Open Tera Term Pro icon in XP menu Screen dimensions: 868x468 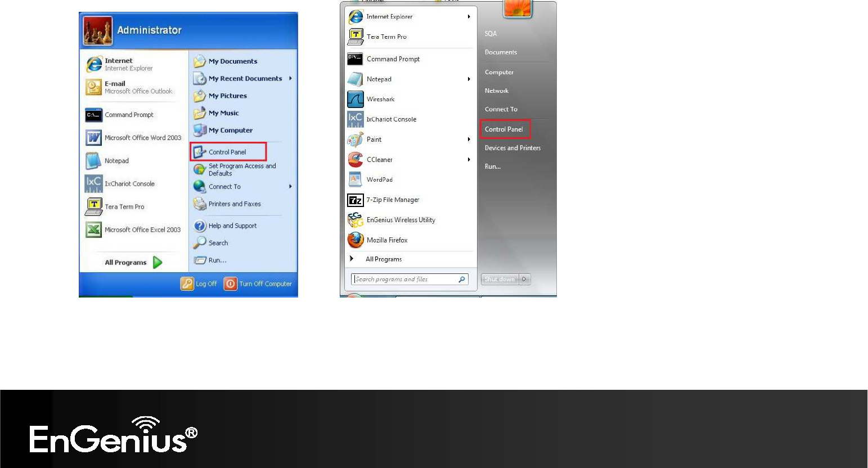pyautogui.click(x=93, y=207)
